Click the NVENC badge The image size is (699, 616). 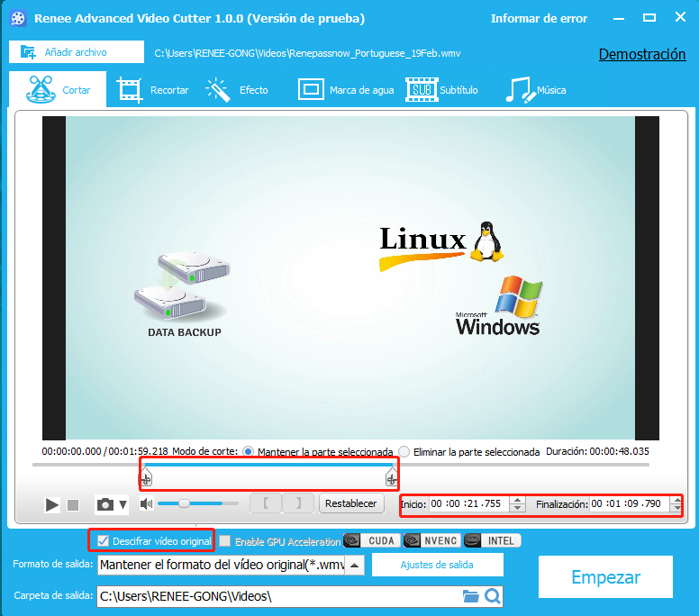coord(431,540)
